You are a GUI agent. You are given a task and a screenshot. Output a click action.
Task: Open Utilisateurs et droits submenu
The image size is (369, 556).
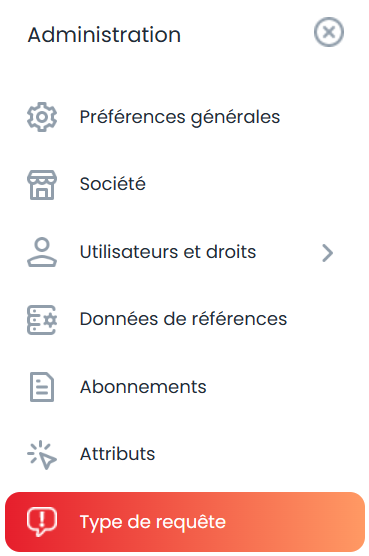click(x=168, y=252)
